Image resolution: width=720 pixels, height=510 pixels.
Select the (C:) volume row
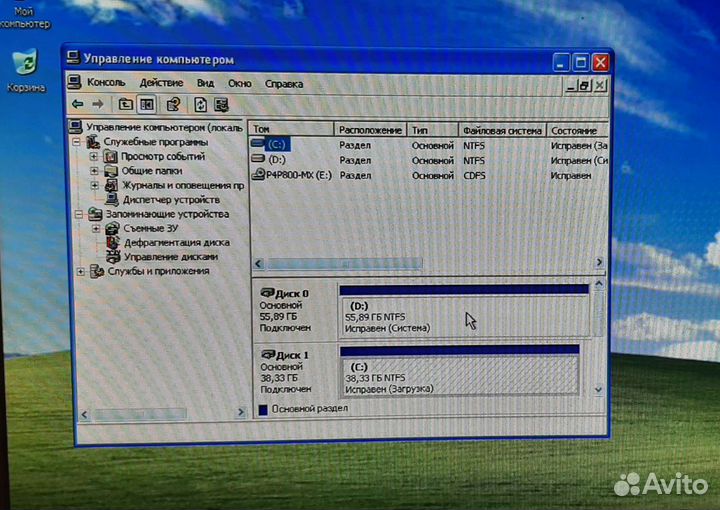429,145
